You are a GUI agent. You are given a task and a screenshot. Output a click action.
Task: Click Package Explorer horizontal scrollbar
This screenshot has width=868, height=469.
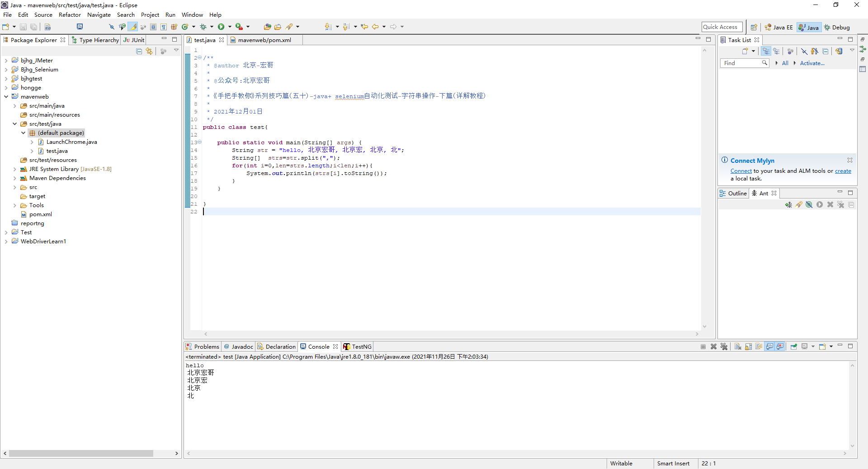(81, 453)
